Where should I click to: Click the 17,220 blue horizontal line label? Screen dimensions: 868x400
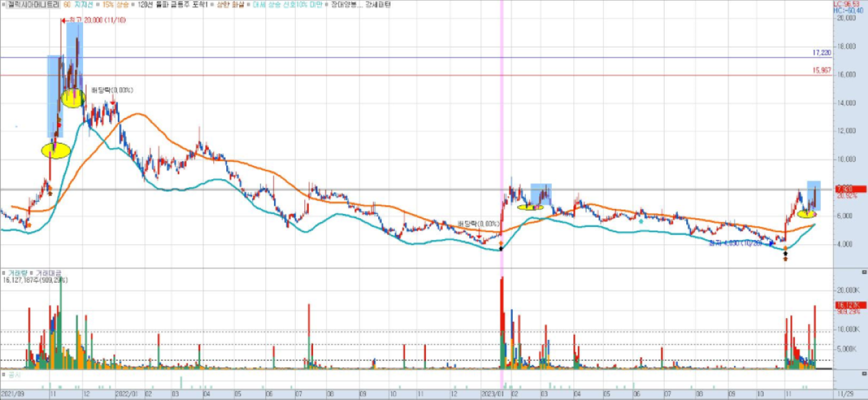click(x=821, y=53)
